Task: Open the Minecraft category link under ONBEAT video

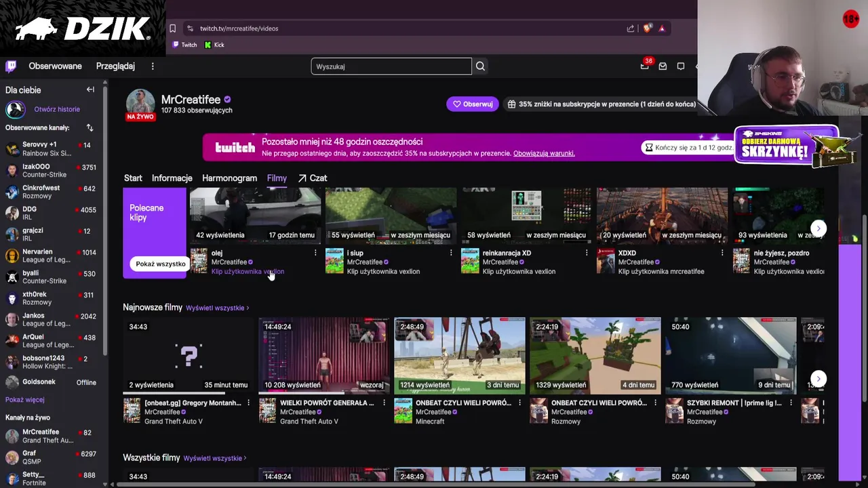Action: tap(430, 422)
